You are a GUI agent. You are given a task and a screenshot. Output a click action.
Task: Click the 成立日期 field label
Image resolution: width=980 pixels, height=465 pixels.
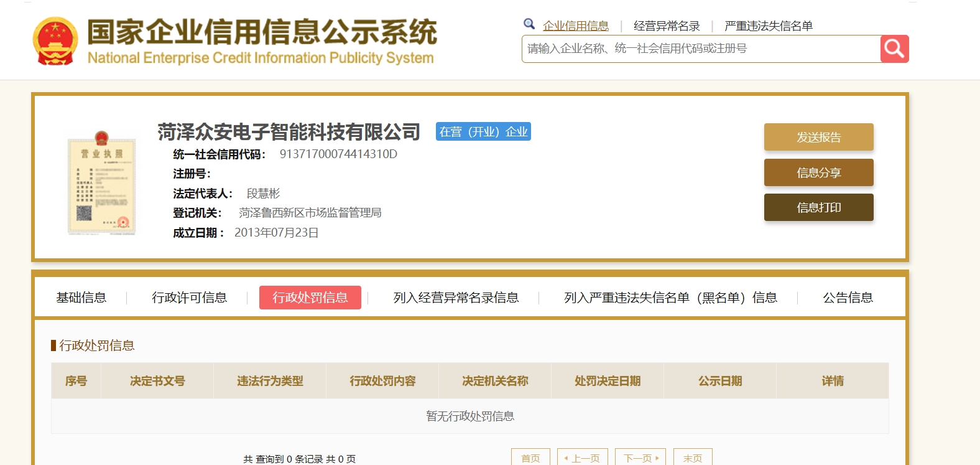pyautogui.click(x=199, y=233)
